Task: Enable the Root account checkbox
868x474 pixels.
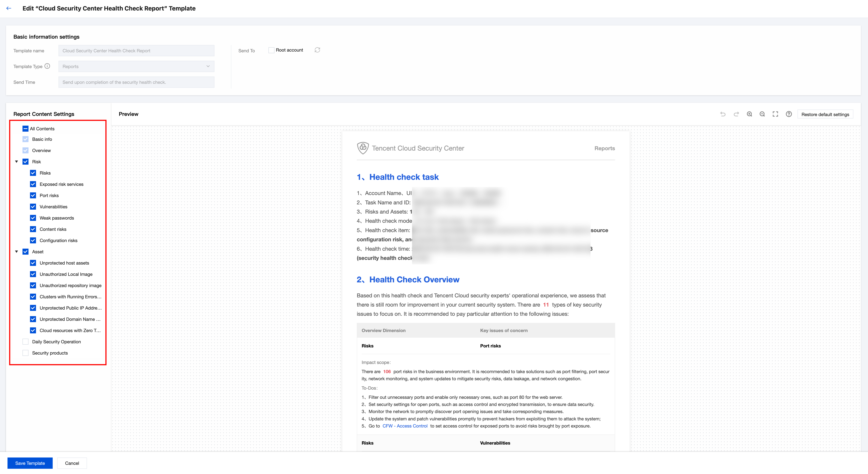Action: click(271, 50)
